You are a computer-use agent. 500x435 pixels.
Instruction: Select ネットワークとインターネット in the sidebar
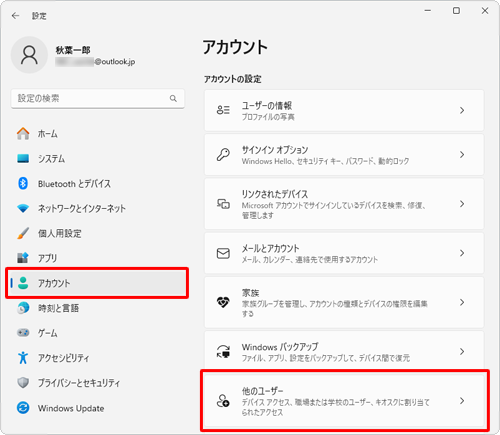tap(97, 209)
